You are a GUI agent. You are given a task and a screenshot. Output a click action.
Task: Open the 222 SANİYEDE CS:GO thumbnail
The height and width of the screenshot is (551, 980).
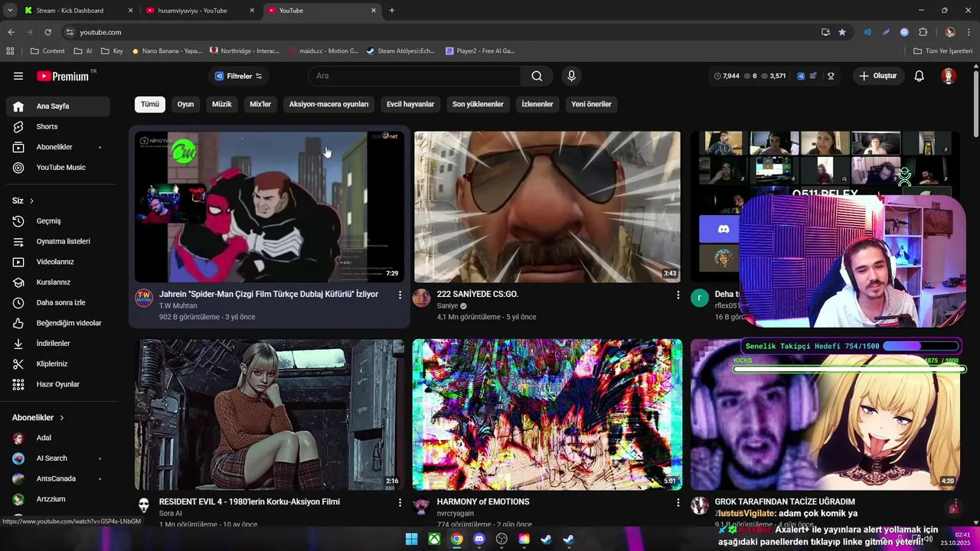(x=547, y=207)
